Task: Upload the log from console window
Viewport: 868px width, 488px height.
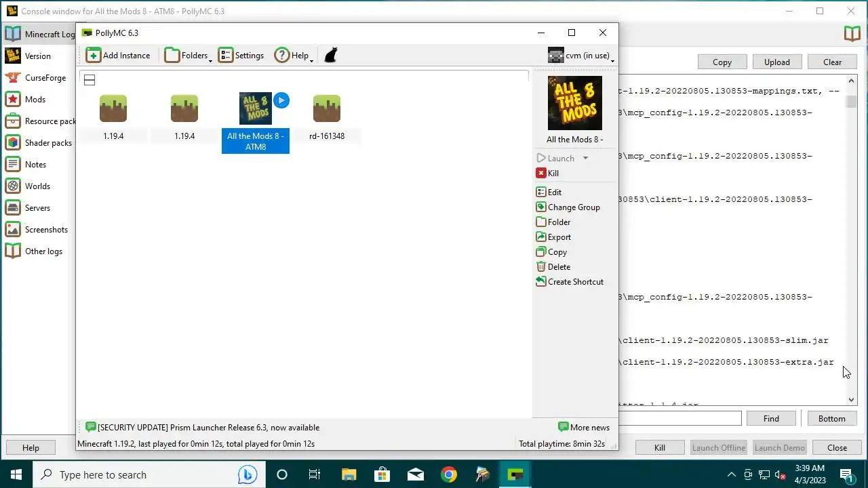Action: (x=777, y=62)
